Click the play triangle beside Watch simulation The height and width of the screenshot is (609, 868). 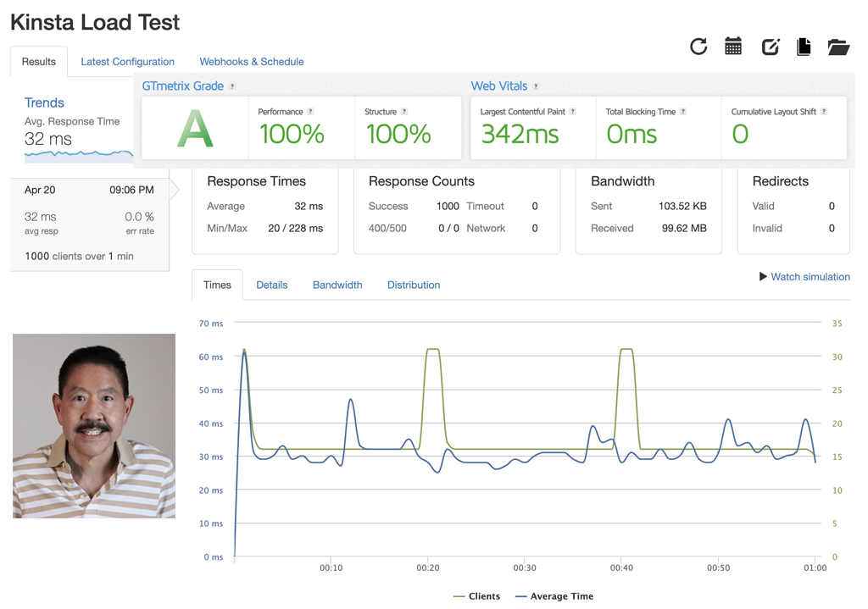tap(763, 276)
